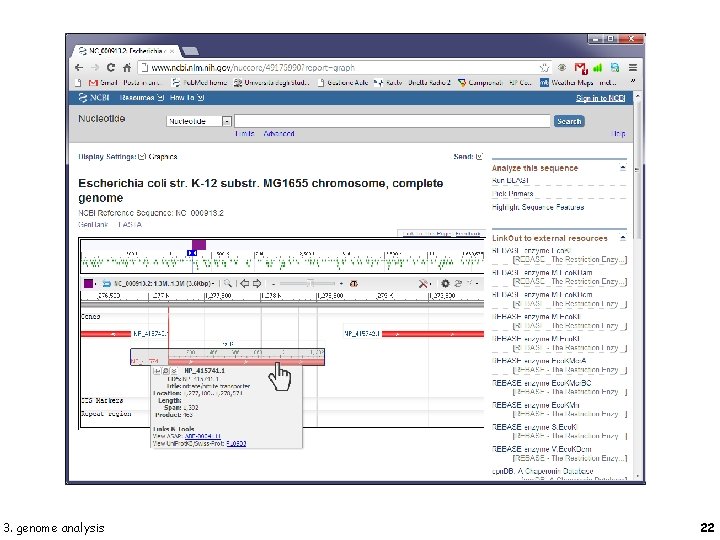This screenshot has width=720, height=540.
Task: Open the Chrome hamburger menu
Action: [633, 68]
